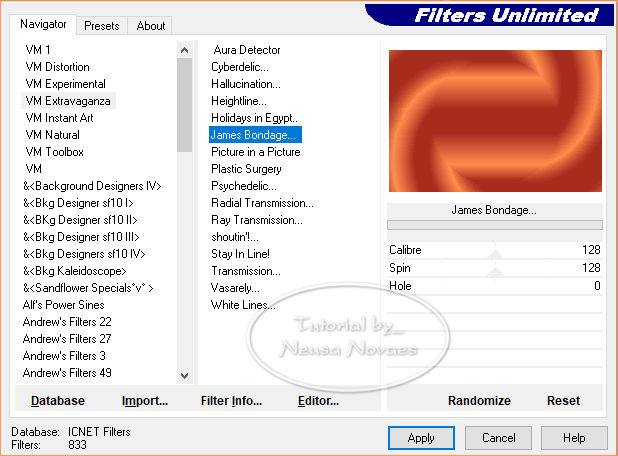Viewport: 618px width, 456px height.
Task: Open Filter Info...
Action: click(x=231, y=400)
